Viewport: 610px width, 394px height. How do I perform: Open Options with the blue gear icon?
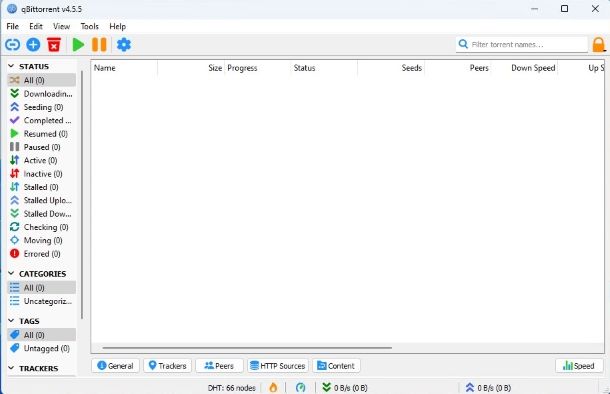[124, 45]
